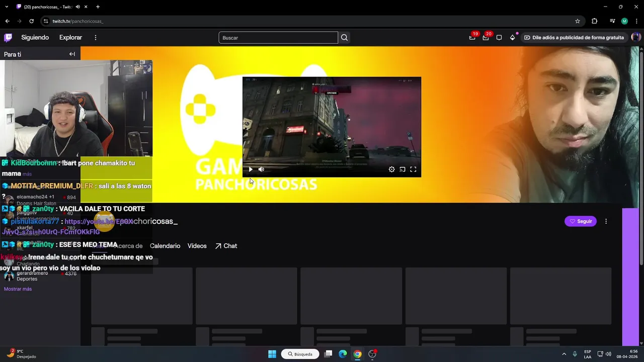This screenshot has height=362, width=644.
Task: Open the weather widget 9°C Despejado
Action: pos(21,354)
